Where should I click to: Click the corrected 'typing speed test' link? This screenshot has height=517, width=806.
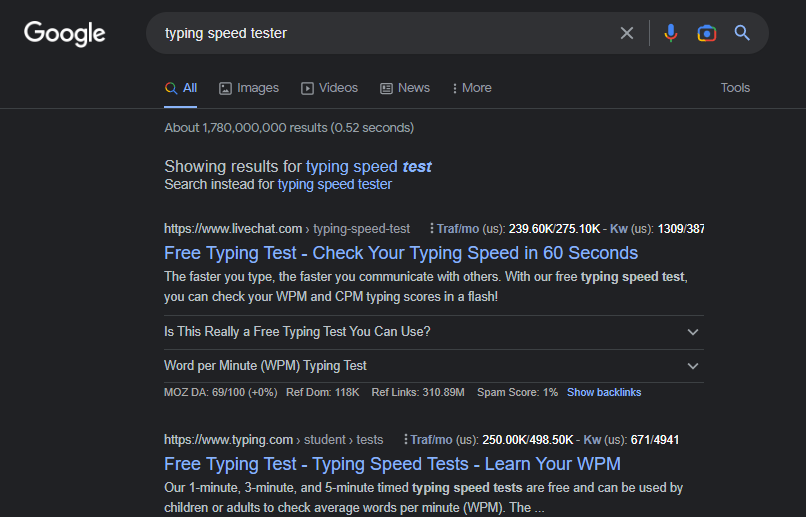[x=369, y=167]
